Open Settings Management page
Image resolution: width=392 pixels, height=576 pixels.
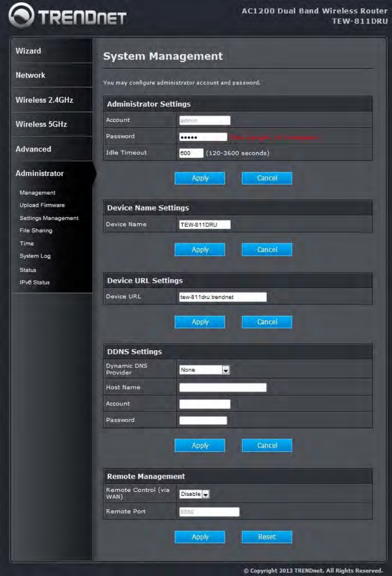click(49, 218)
